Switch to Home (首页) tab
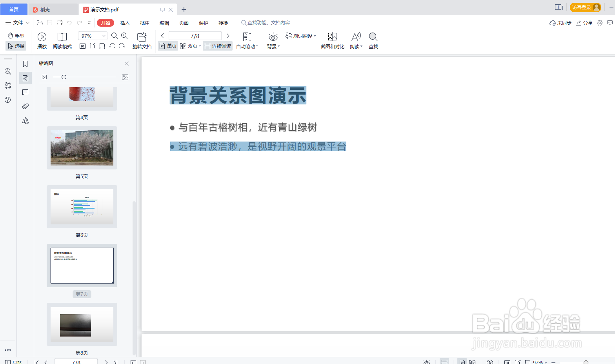Image resolution: width=615 pixels, height=364 pixels. click(14, 9)
